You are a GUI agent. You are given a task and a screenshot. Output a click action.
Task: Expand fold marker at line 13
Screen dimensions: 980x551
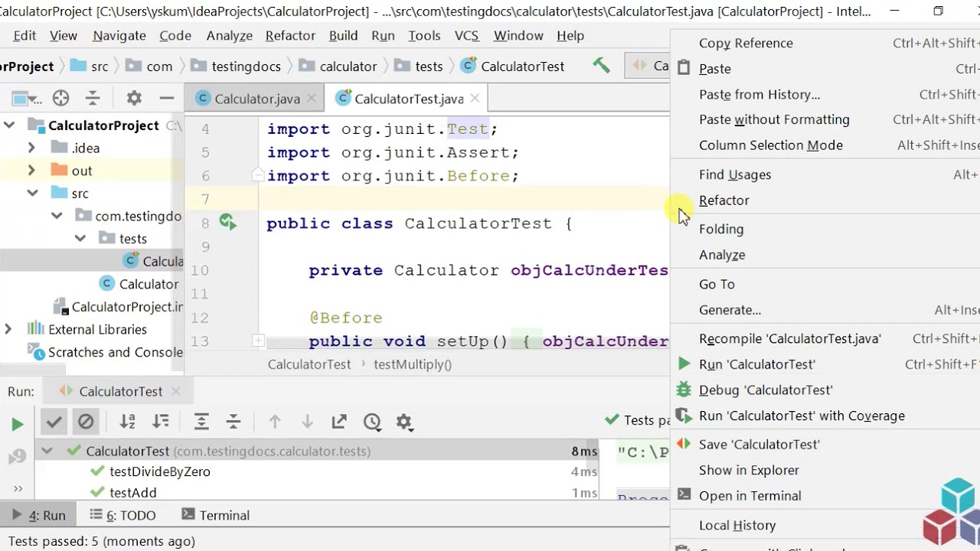click(x=258, y=341)
